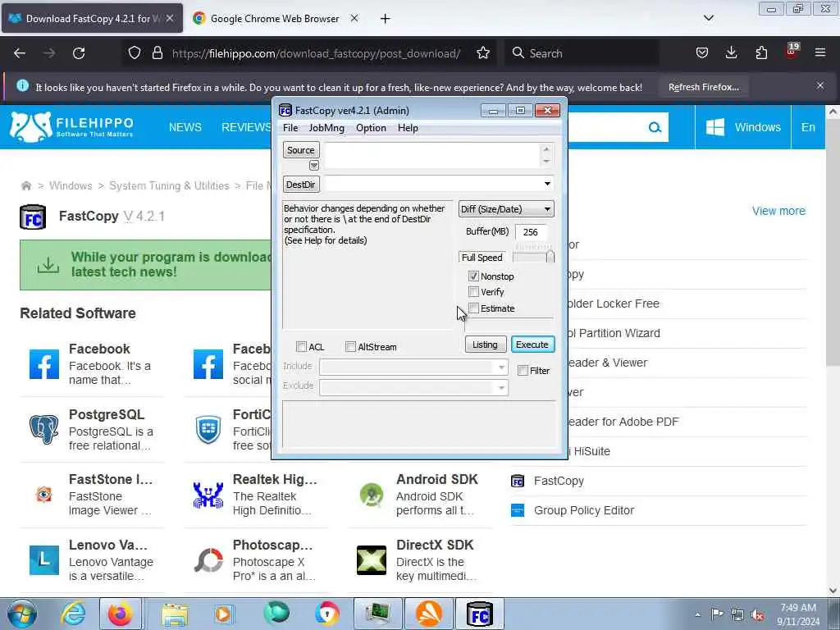
Task: Click the Android SDK icon
Action: pos(372,495)
